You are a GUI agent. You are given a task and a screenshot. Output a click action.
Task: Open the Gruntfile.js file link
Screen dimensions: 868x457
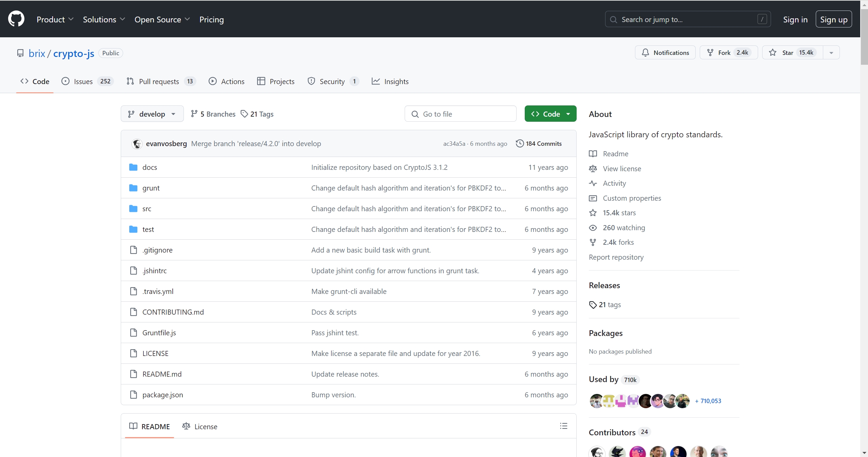(159, 333)
